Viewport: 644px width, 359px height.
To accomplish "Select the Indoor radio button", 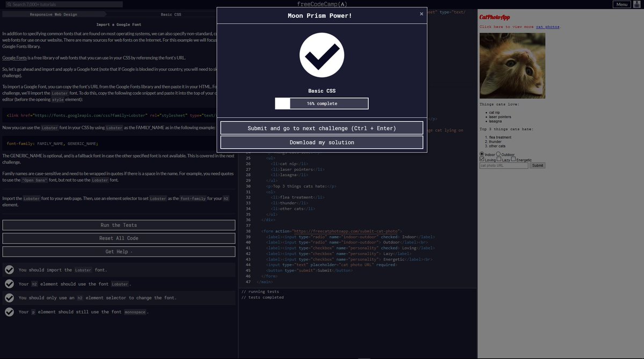I will pyautogui.click(x=481, y=155).
